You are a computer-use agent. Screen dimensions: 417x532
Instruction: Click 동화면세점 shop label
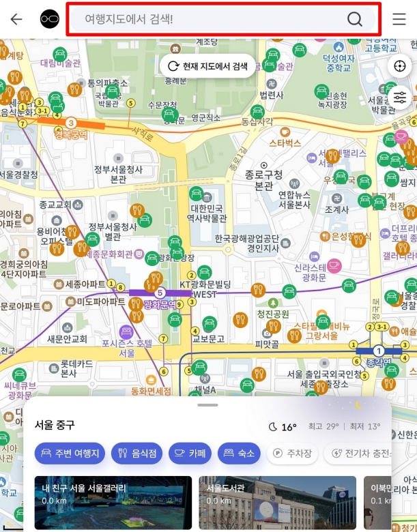[x=151, y=391]
